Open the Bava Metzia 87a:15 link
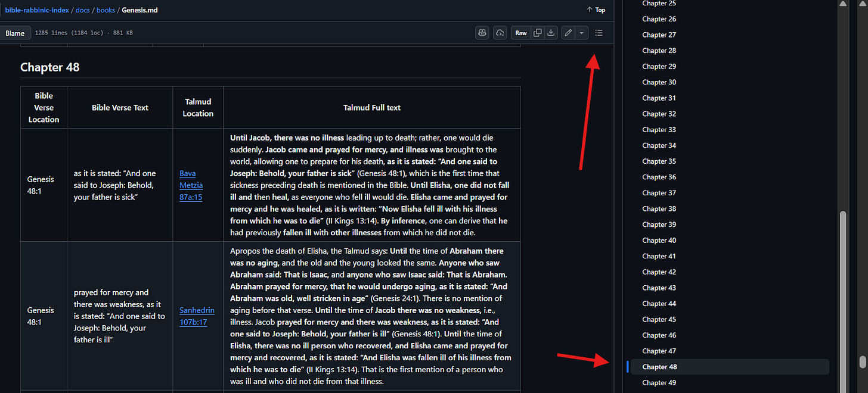Screen dimensions: 868x393 [x=191, y=185]
